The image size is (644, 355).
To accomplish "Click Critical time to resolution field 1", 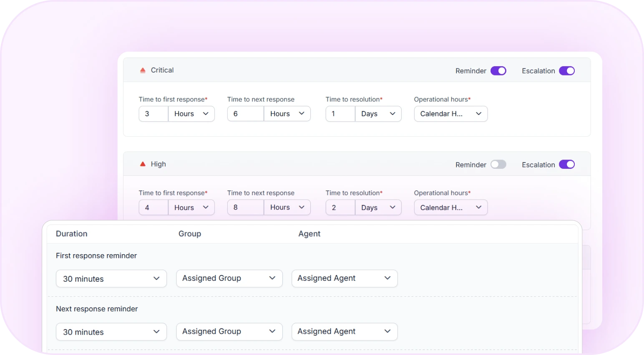I will coord(340,114).
